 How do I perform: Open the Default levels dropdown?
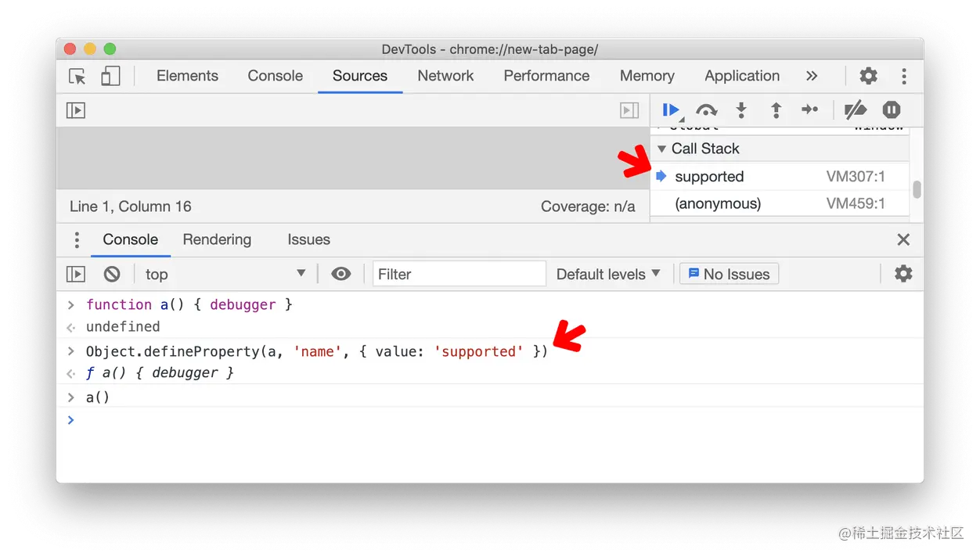click(x=608, y=275)
